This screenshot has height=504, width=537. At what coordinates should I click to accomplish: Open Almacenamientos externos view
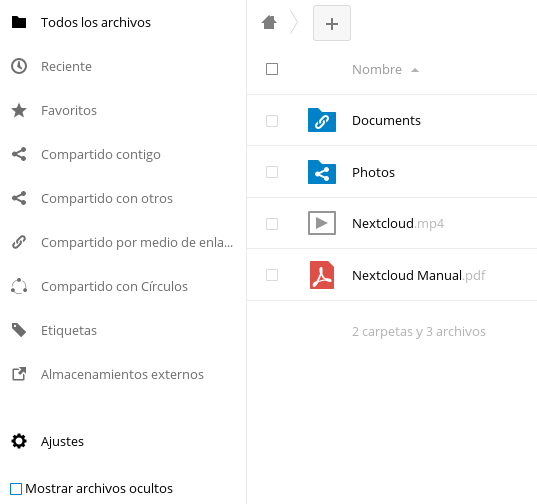click(x=123, y=375)
